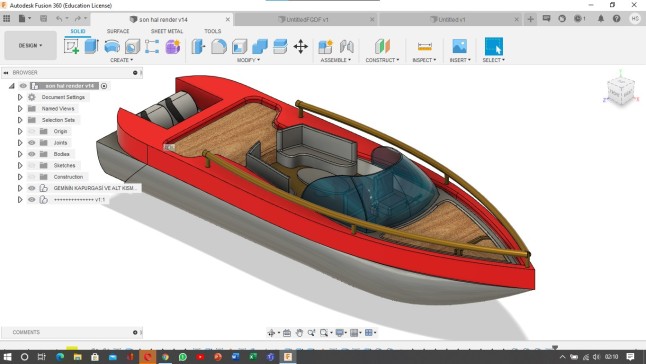Hide the Bodies folder visibility
Screen dimensions: 646x364
(32, 154)
